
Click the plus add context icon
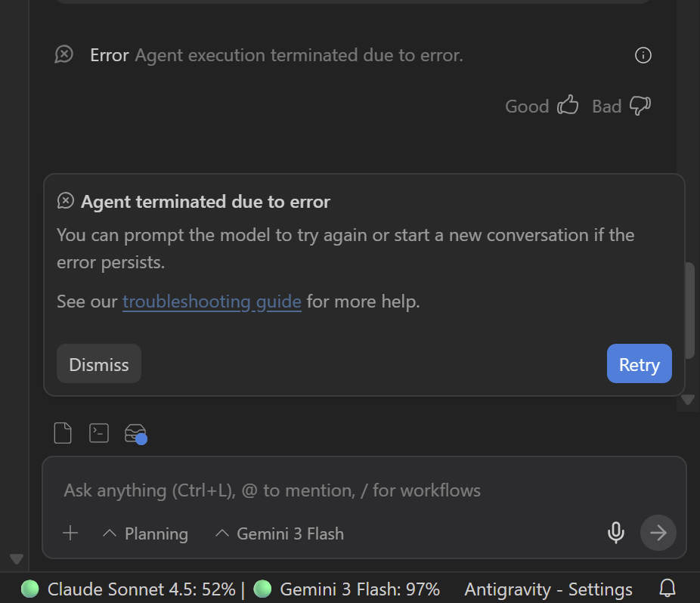[x=70, y=533]
